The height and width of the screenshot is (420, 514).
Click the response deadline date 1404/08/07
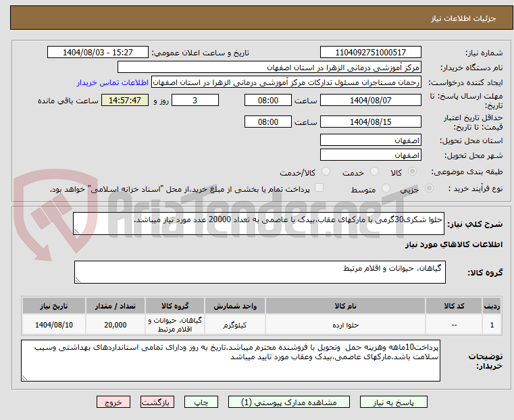[x=370, y=100]
